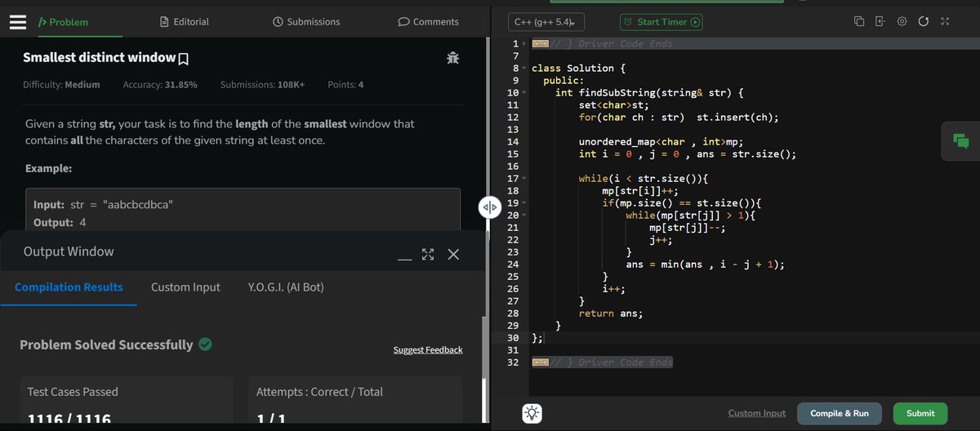Click the Attempts : Correct / Total label
Image resolution: width=980 pixels, height=431 pixels.
click(x=319, y=392)
